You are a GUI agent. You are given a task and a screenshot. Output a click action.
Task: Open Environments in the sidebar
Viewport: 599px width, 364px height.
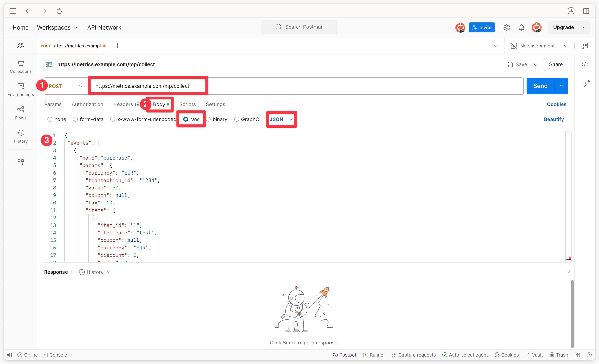click(x=21, y=90)
